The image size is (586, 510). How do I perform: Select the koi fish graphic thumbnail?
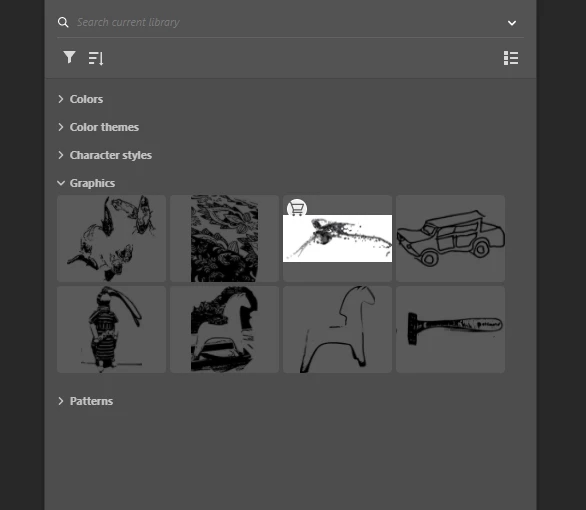point(111,238)
